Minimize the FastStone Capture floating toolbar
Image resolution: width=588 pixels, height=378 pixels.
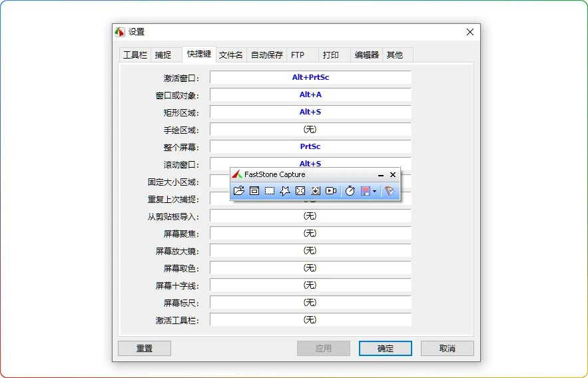(x=381, y=175)
